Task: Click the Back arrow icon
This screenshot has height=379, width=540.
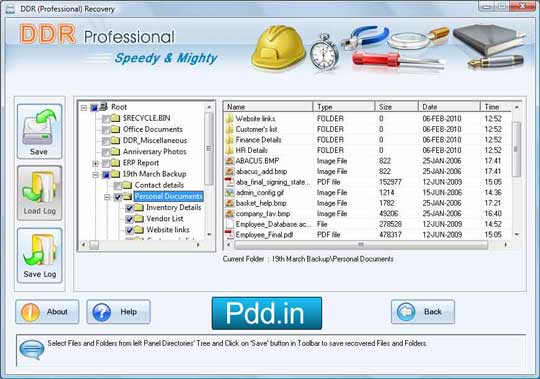Action: (406, 312)
